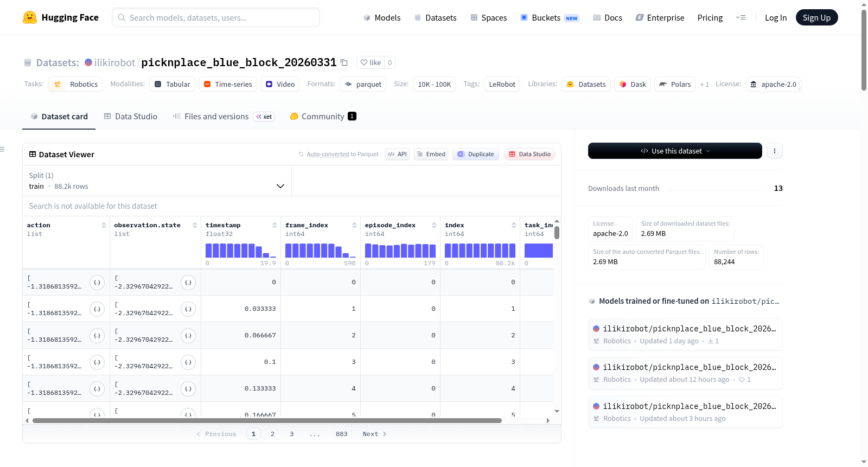Click the Sign Up button
The image size is (868, 467).
816,17
